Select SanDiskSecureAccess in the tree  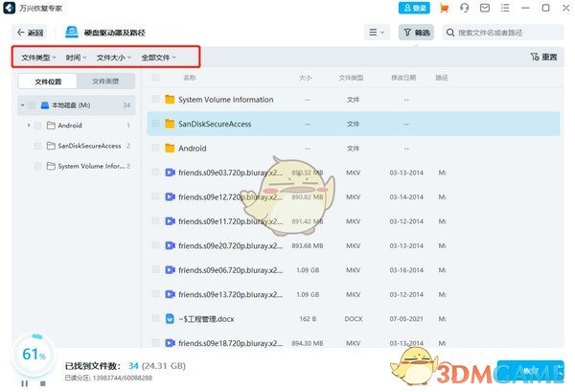pyautogui.click(x=89, y=146)
